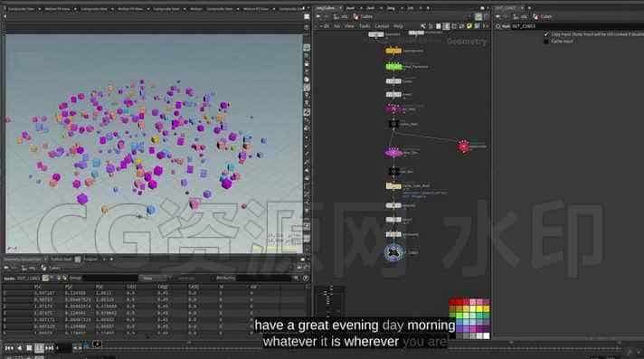
Task: Select the purple diamond-shaped node in the network
Action: tap(393, 153)
